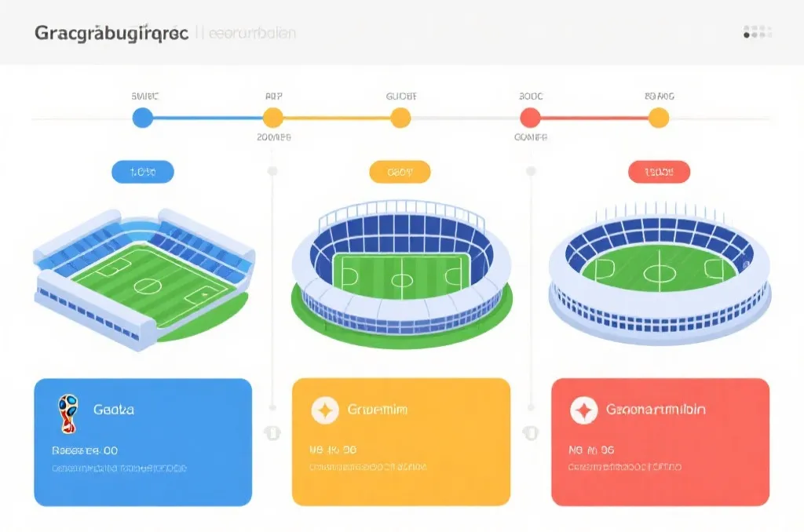
Task: Select the blue timeline marker
Action: [x=143, y=118]
